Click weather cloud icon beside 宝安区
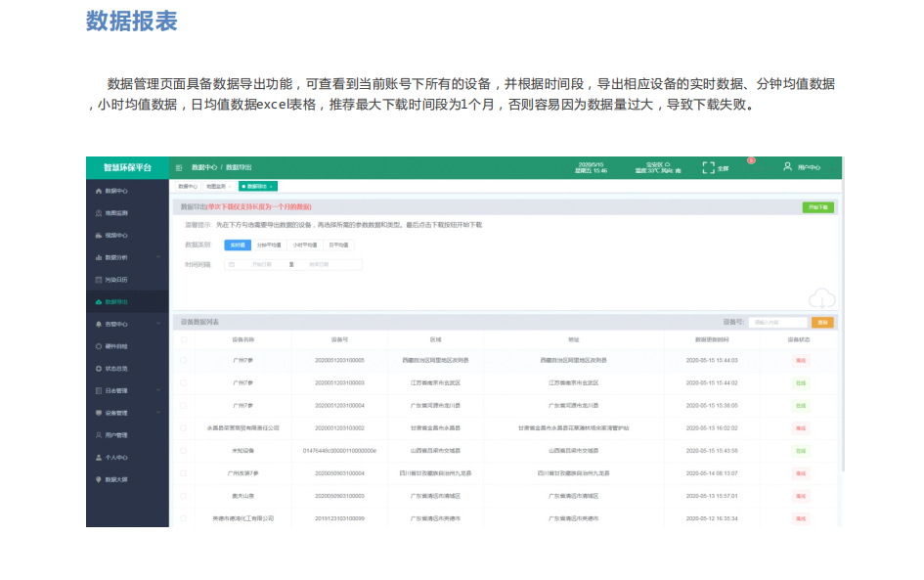 pos(667,164)
